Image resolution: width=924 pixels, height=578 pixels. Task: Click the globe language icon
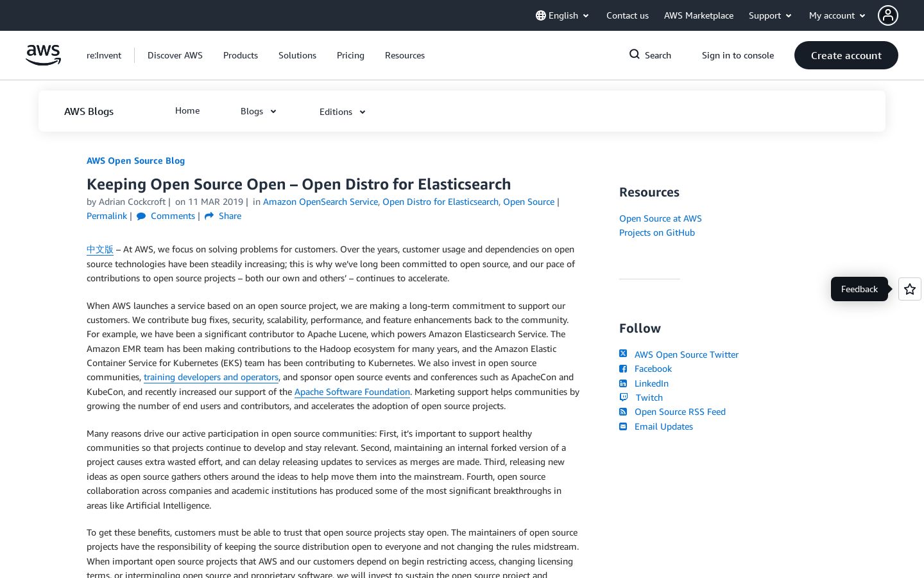click(x=541, y=15)
